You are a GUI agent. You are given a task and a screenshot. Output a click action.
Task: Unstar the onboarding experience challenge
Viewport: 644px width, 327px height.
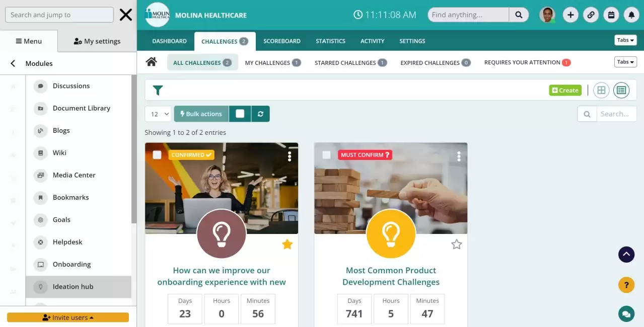click(287, 244)
